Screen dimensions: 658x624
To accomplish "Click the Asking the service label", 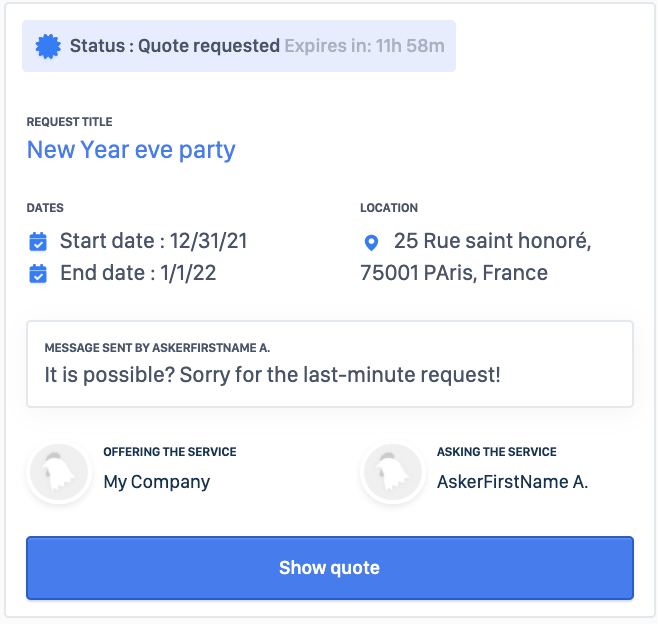I will click(x=496, y=452).
